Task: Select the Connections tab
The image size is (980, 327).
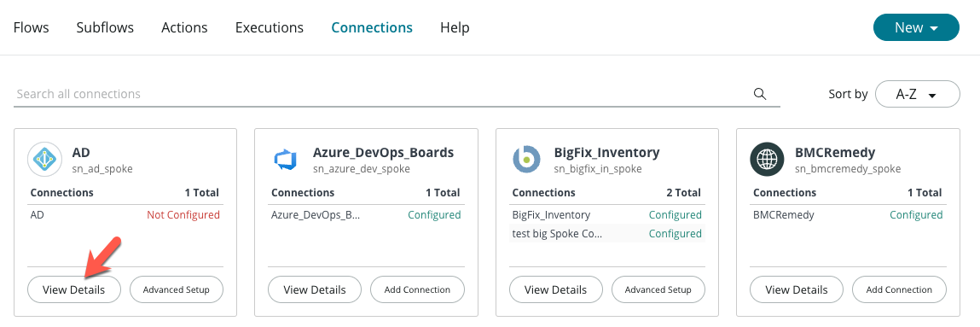Action: [372, 27]
